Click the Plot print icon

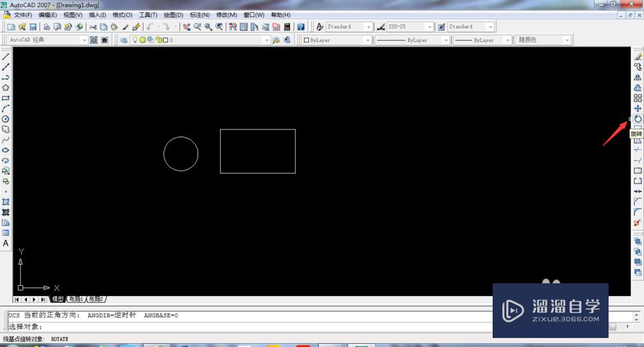coord(46,26)
